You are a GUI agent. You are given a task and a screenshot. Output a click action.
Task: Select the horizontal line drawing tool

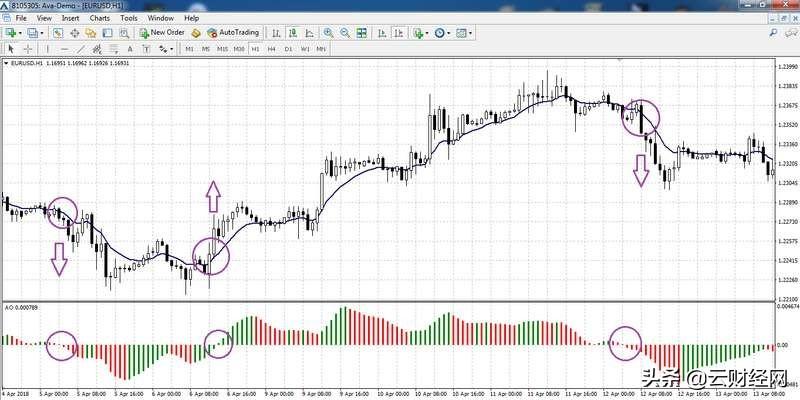pos(64,49)
